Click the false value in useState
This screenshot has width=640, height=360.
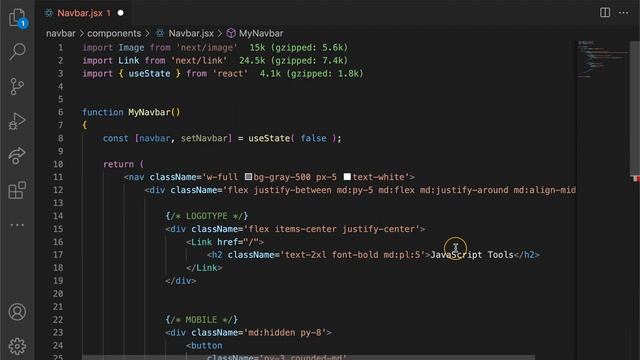coord(313,138)
